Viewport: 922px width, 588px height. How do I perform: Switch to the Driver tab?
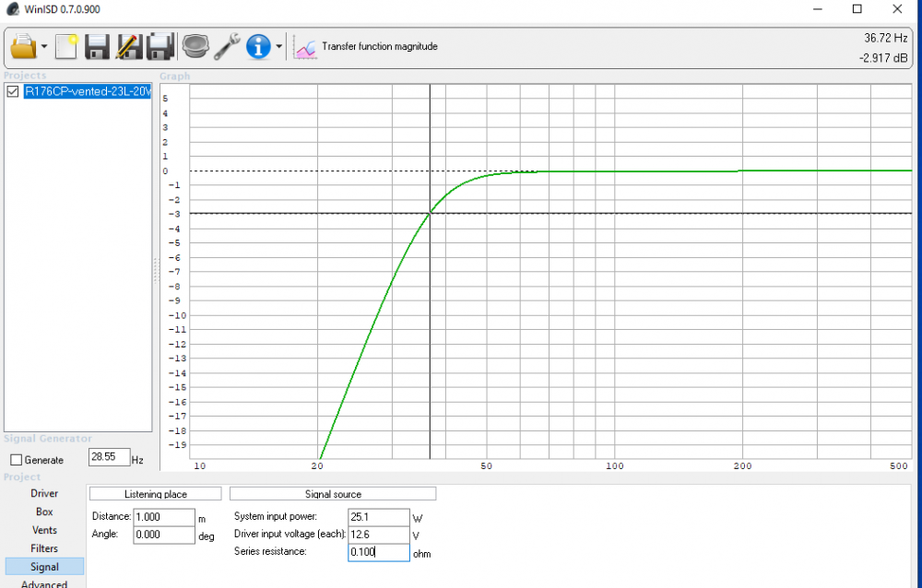tap(44, 493)
